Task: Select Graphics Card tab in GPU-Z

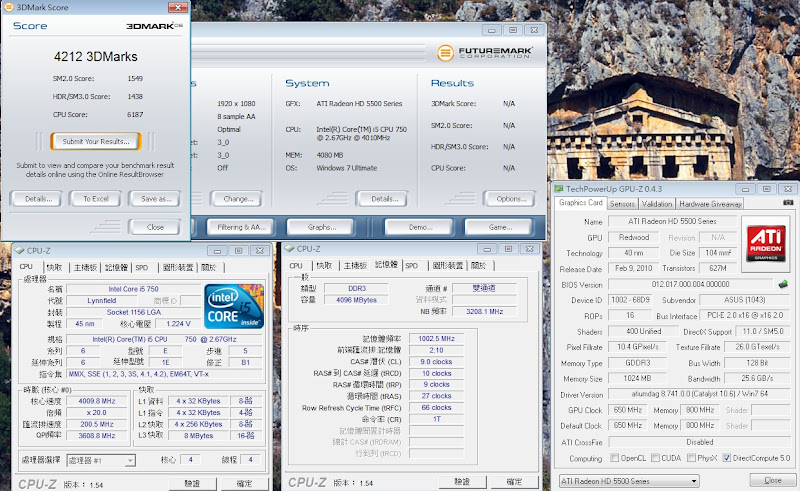Action: 581,203
